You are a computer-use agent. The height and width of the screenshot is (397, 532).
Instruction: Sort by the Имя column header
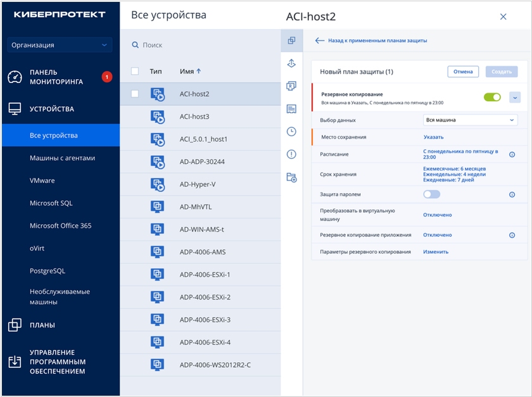click(x=190, y=72)
